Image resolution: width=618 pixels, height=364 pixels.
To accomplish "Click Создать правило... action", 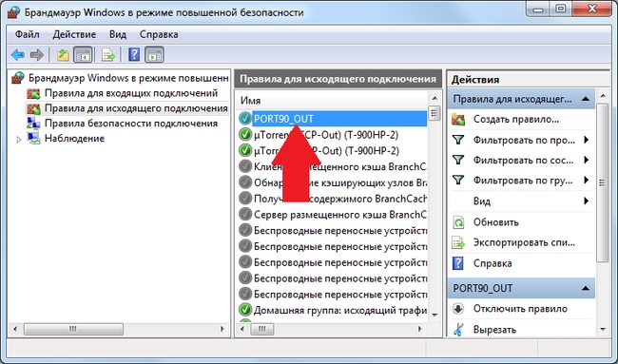I will coord(516,120).
